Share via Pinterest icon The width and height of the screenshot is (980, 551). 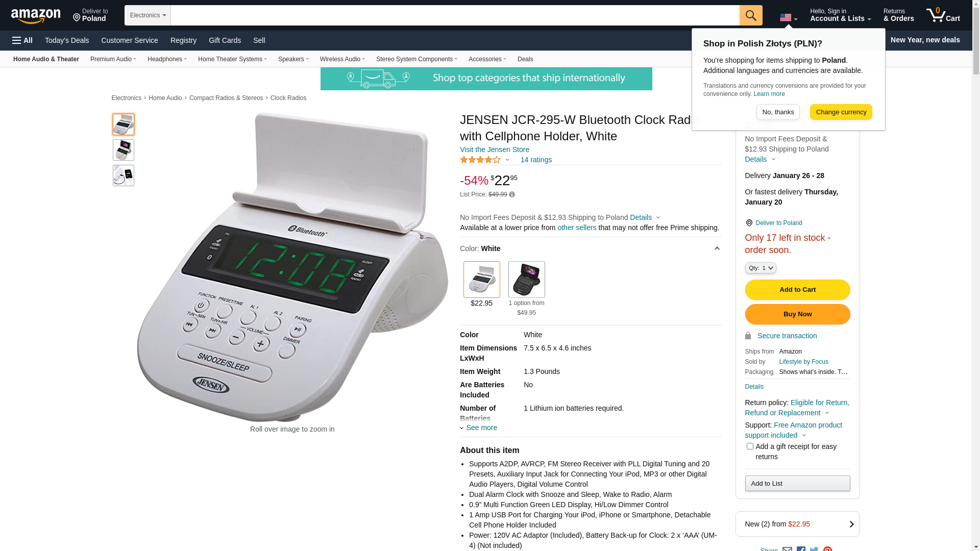(x=827, y=549)
